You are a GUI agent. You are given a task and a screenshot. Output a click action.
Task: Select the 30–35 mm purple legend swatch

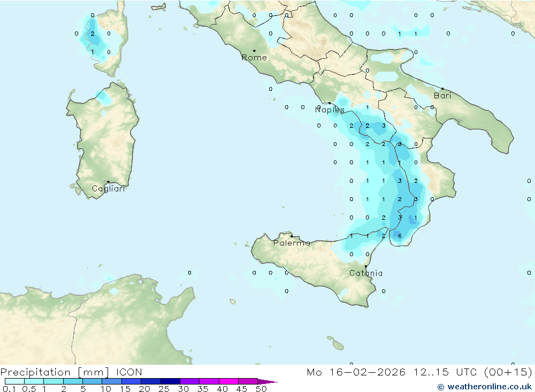pos(190,381)
